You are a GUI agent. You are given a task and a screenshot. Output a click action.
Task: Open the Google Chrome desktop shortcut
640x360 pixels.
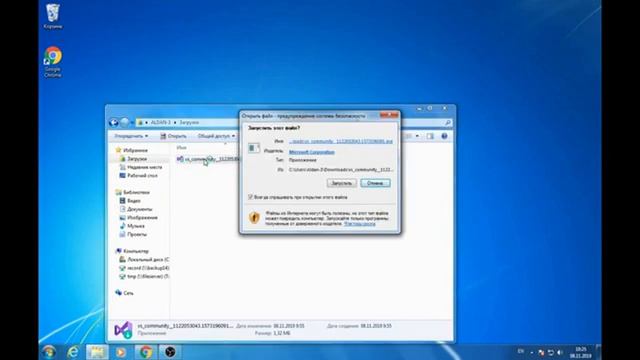53,62
